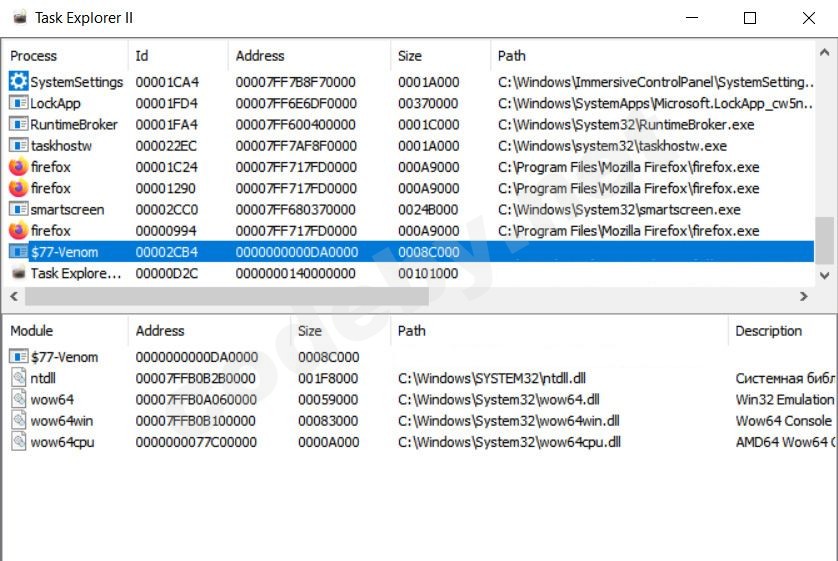Maximize the Task Explorer II window
The height and width of the screenshot is (561, 838).
750,18
